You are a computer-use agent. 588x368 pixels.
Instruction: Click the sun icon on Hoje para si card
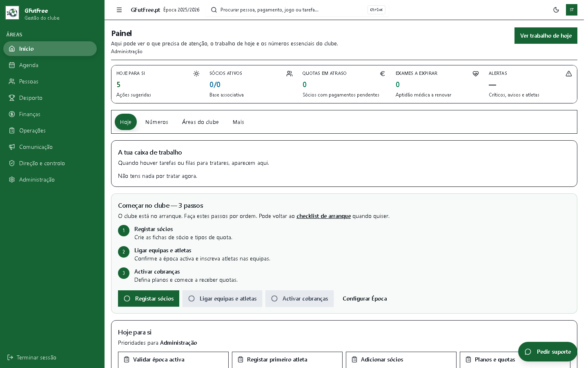pyautogui.click(x=196, y=74)
